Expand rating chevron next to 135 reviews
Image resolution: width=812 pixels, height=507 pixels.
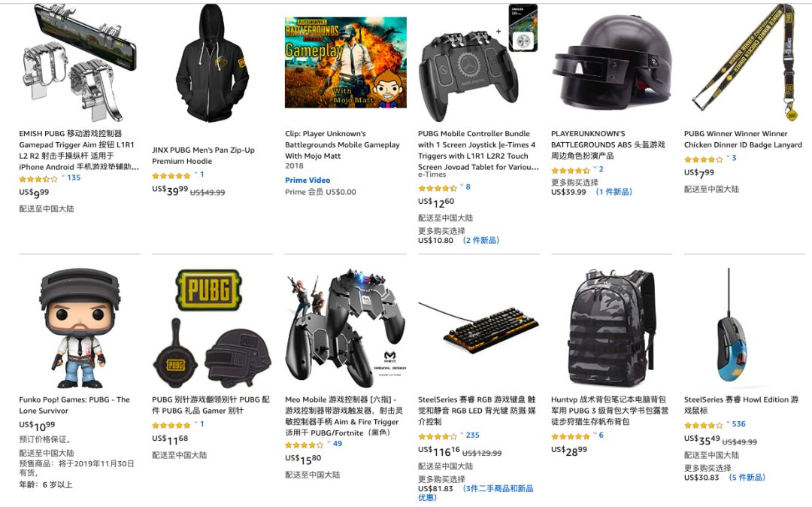(63, 177)
